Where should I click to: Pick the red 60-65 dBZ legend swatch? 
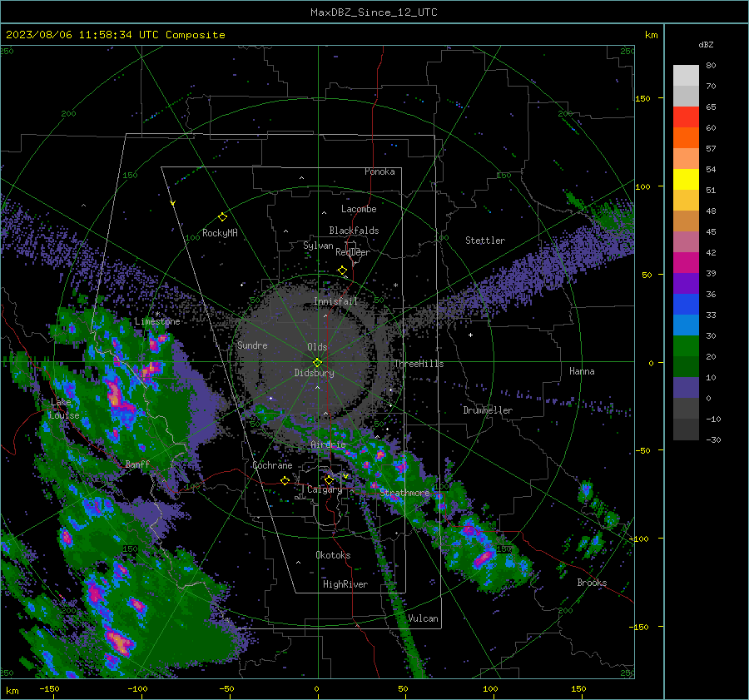click(x=686, y=117)
